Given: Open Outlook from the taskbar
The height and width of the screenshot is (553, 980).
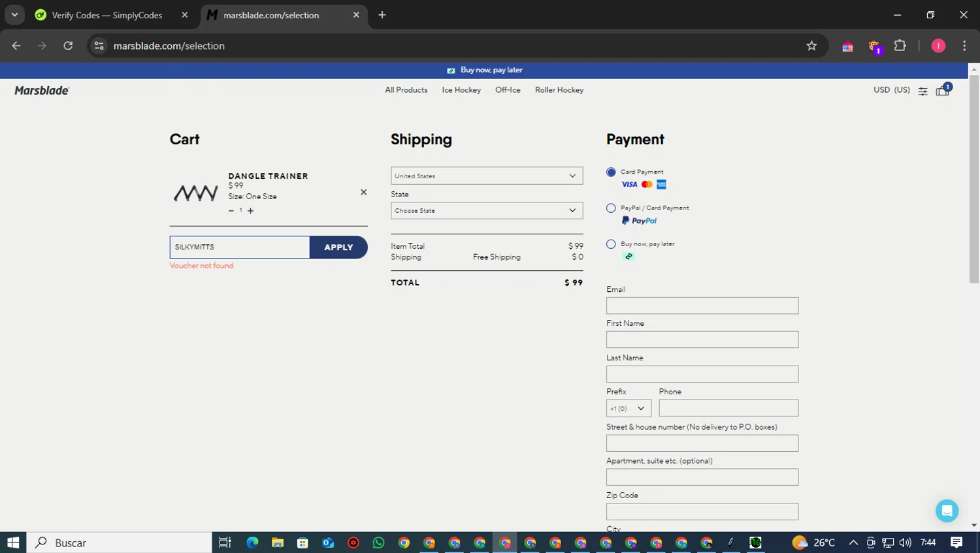Looking at the screenshot, I should 328,543.
